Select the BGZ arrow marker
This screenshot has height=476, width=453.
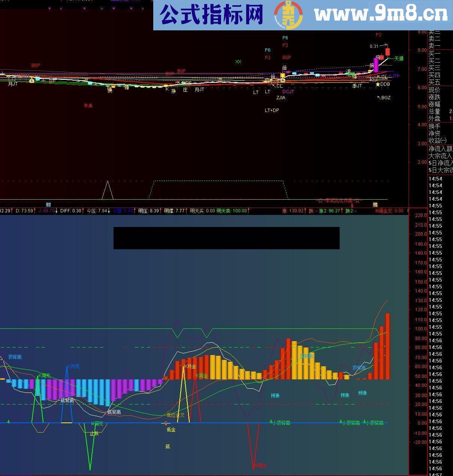pos(384,98)
